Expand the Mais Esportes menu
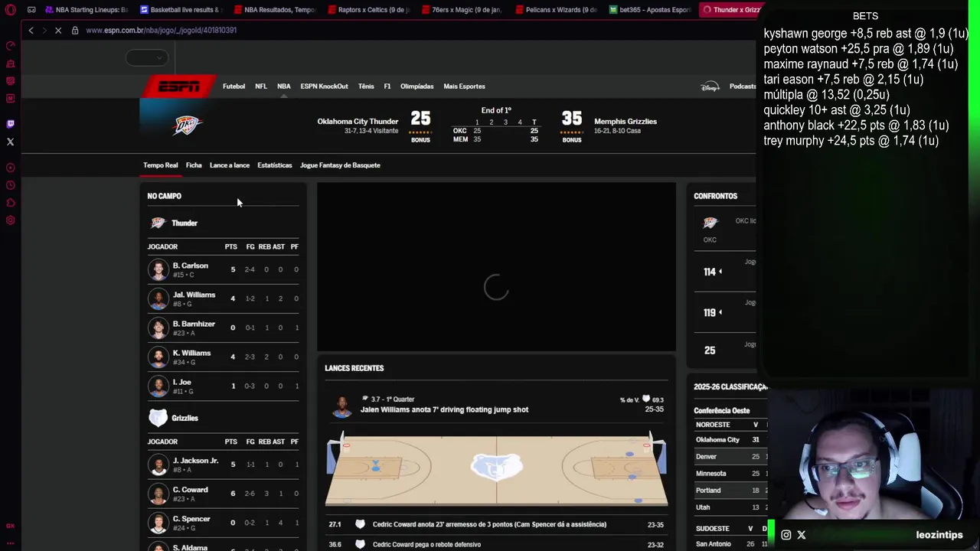Viewport: 980px width, 551px height. pos(464,86)
